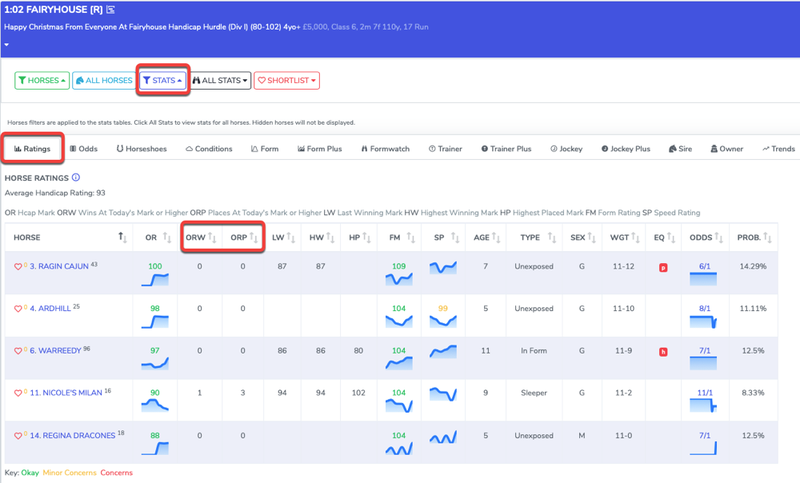Click the red 'p' equipment badge for Ragin Cajun

click(662, 268)
